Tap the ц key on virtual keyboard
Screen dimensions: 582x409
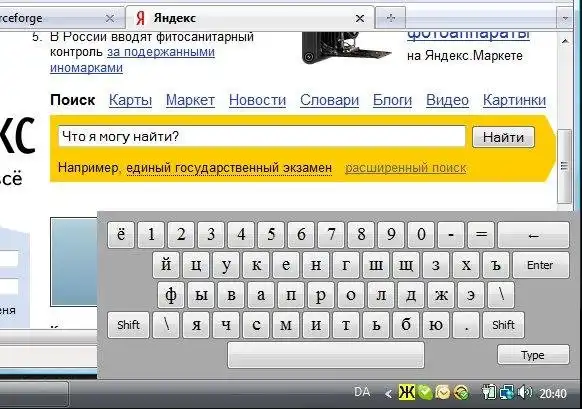(196, 265)
